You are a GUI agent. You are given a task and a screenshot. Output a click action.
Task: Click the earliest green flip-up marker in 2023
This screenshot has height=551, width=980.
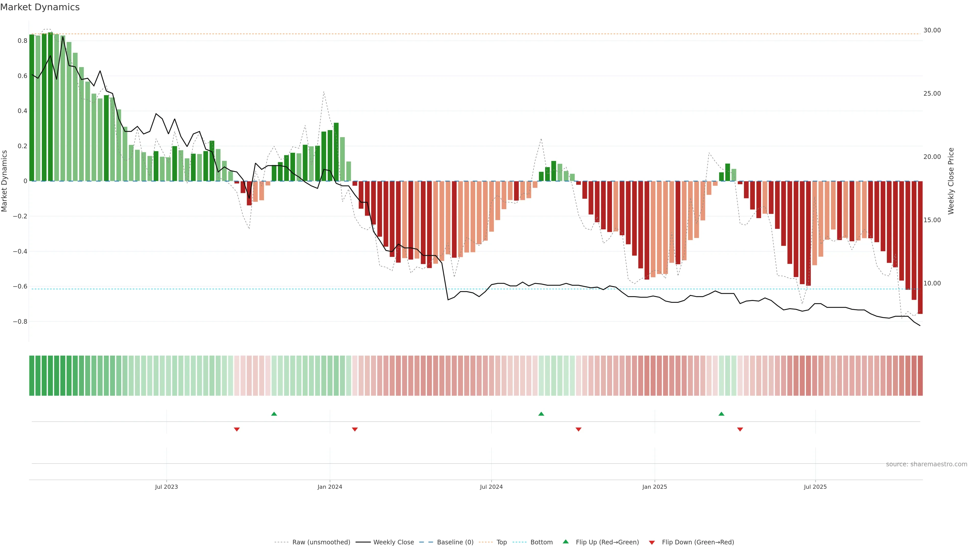[274, 414]
